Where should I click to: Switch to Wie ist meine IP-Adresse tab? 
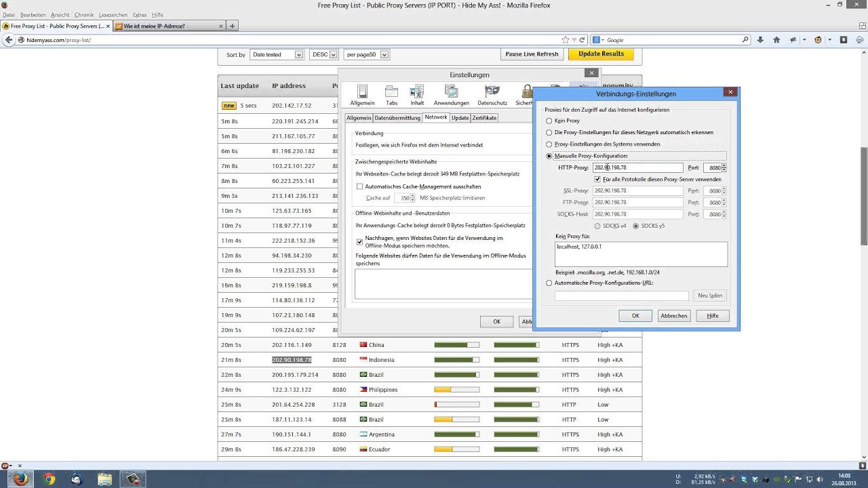coord(168,26)
